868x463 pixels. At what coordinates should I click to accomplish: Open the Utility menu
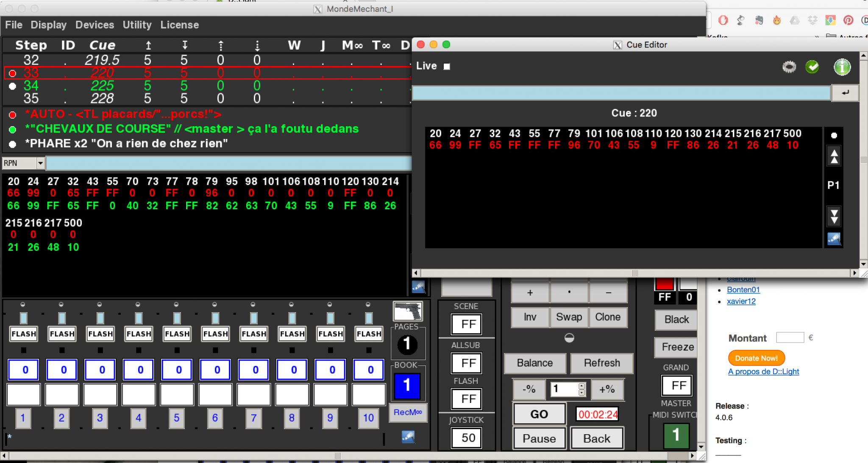(137, 25)
